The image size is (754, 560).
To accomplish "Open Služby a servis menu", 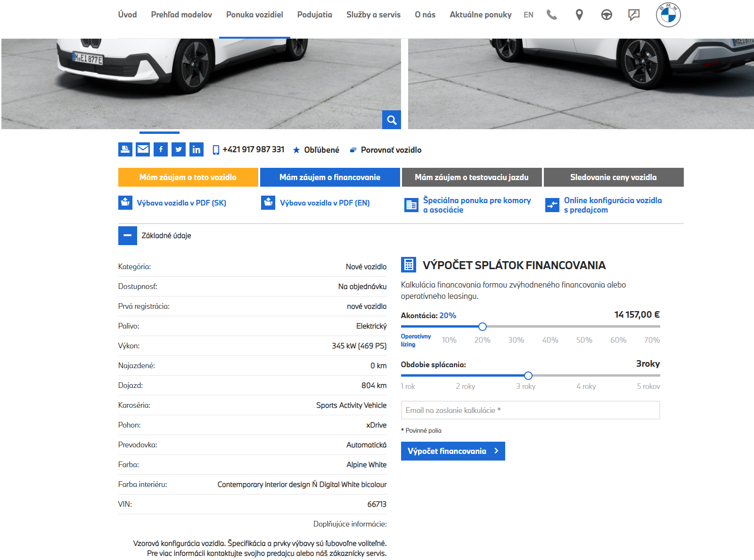I will click(x=373, y=15).
